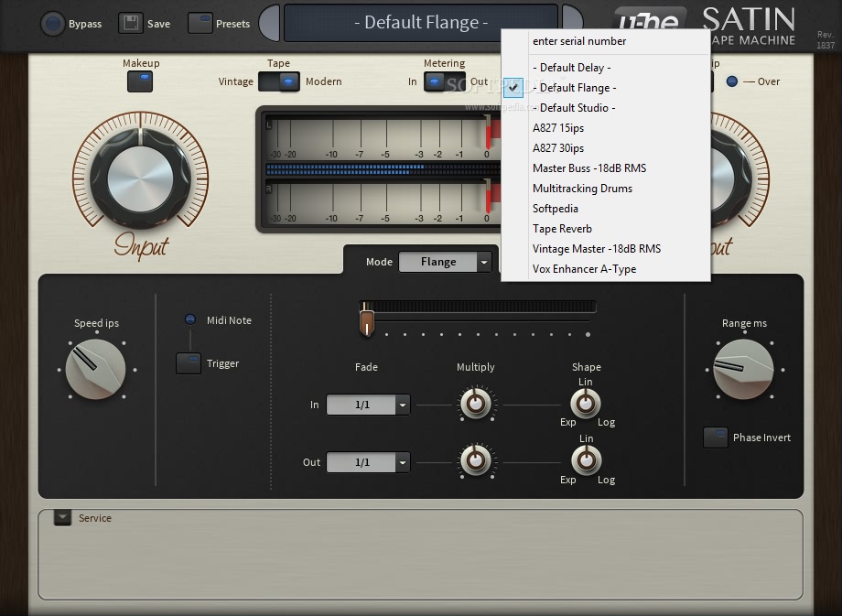Choose '- Default Delay -' preset
Viewport: 842px width, 616px height.
[606, 68]
